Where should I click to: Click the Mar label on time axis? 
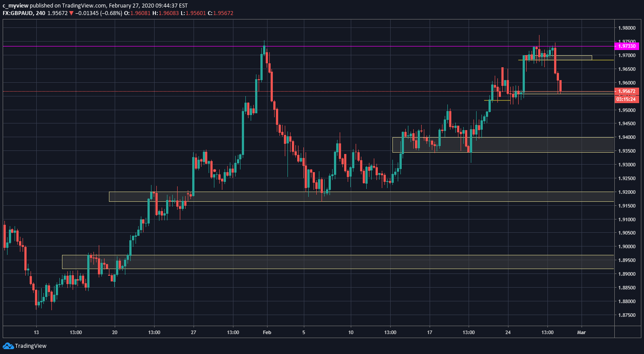pyautogui.click(x=582, y=332)
